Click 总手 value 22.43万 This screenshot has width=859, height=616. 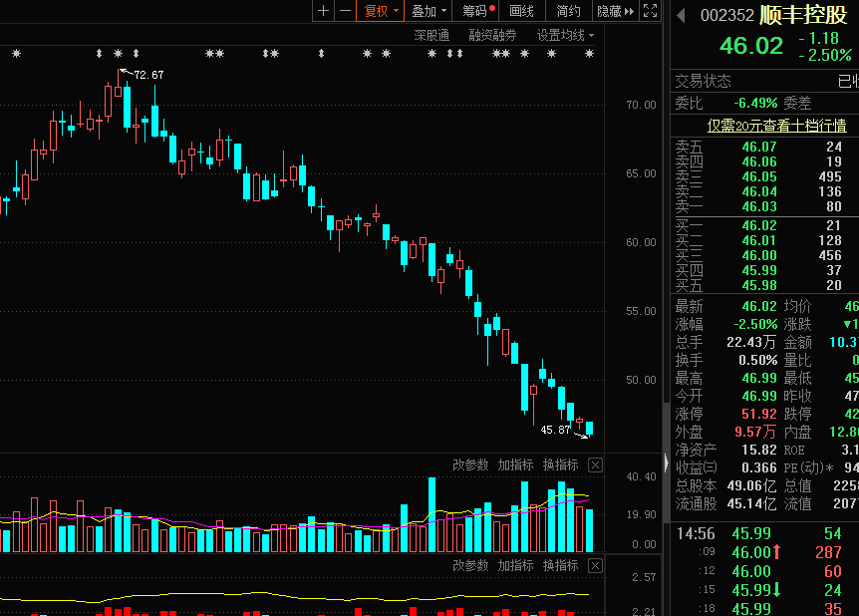tap(751, 342)
